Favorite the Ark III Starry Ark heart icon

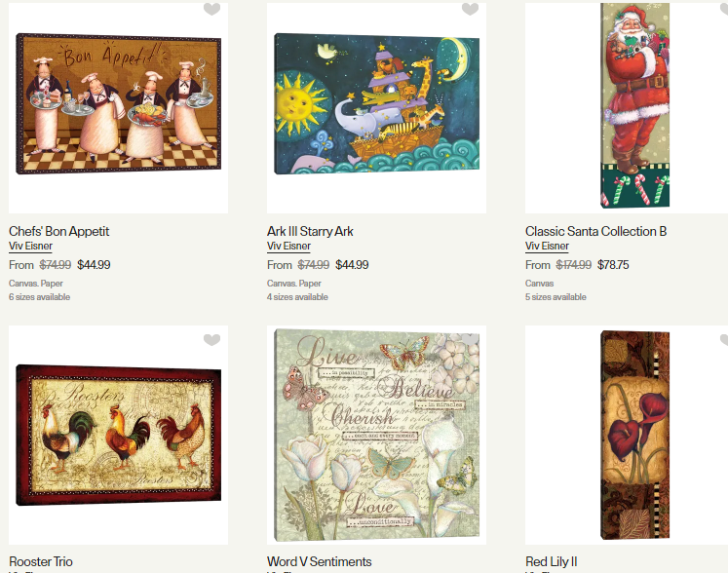[470, 9]
